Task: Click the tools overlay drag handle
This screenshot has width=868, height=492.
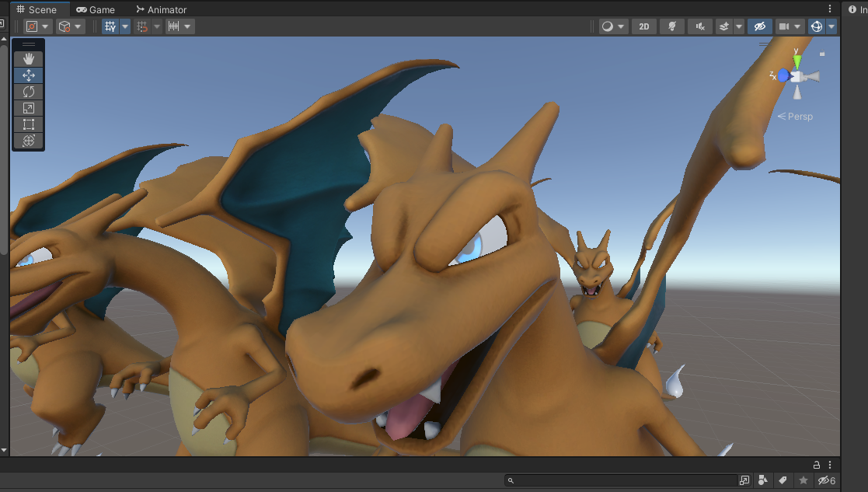Action: pos(28,44)
